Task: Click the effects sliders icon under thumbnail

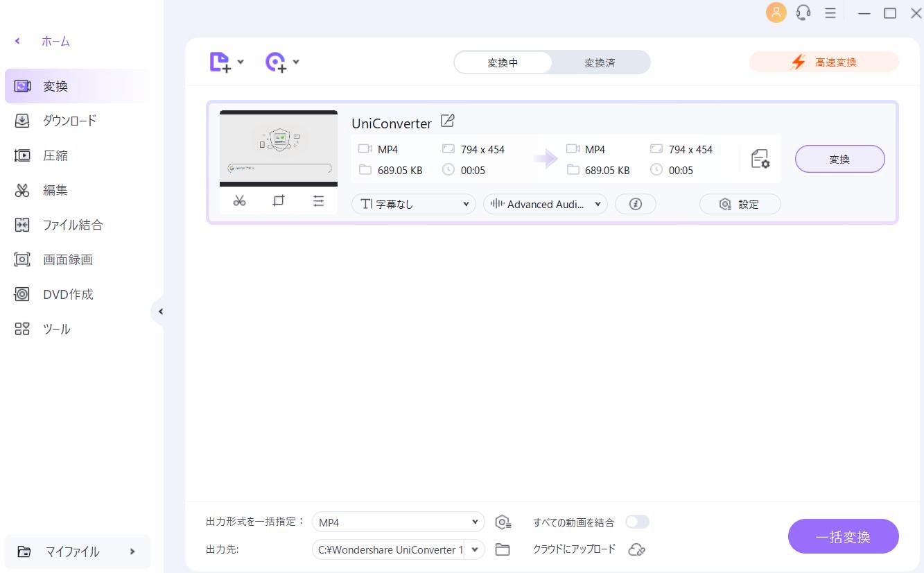Action: pos(318,201)
